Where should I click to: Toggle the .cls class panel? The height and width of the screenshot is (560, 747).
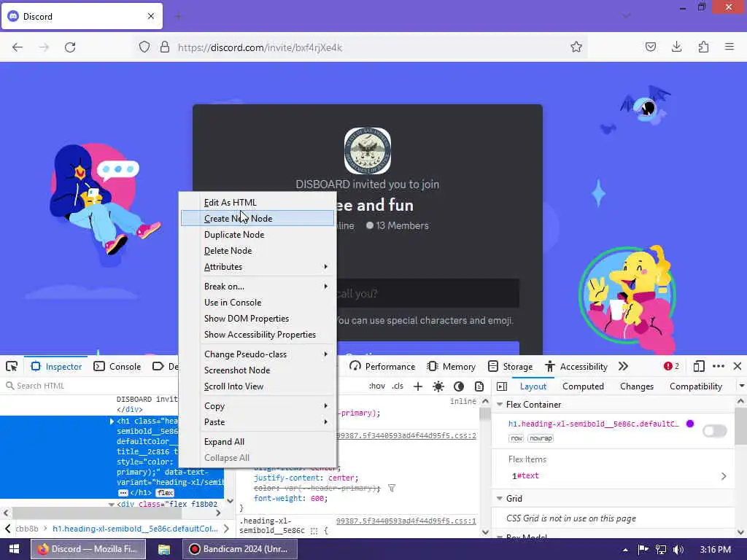398,386
